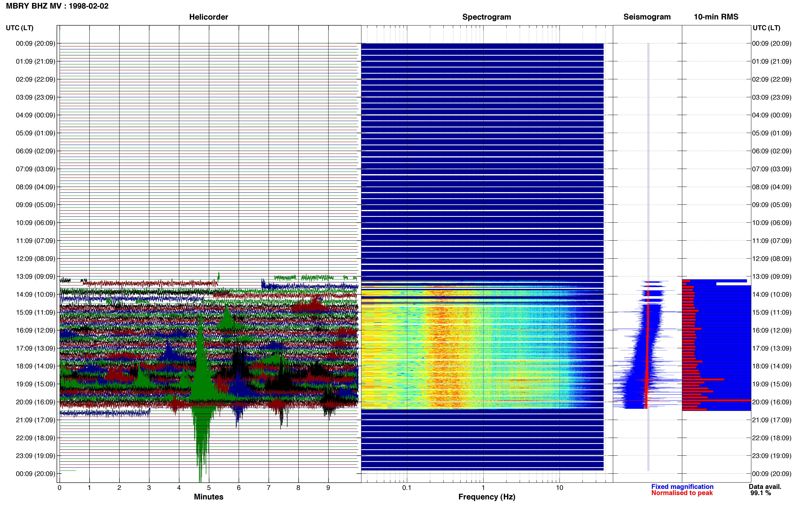Click left time label '23:09 (19:09)'
Image resolution: width=812 pixels, height=508 pixels.
36,456
